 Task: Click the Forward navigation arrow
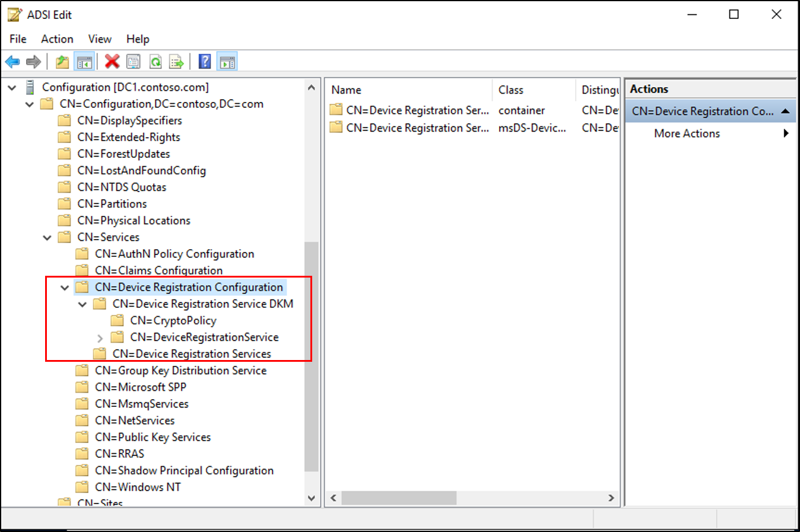tap(33, 61)
